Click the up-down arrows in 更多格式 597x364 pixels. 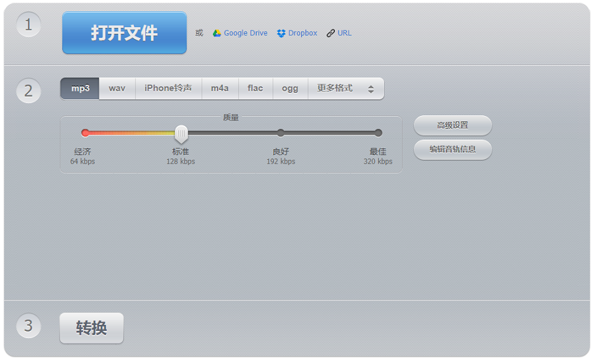tap(371, 89)
